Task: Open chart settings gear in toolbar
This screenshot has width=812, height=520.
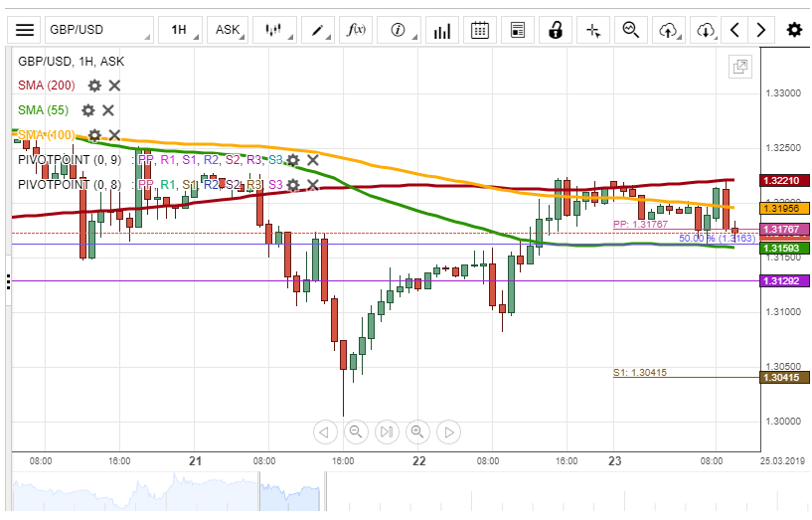Action: click(x=794, y=30)
